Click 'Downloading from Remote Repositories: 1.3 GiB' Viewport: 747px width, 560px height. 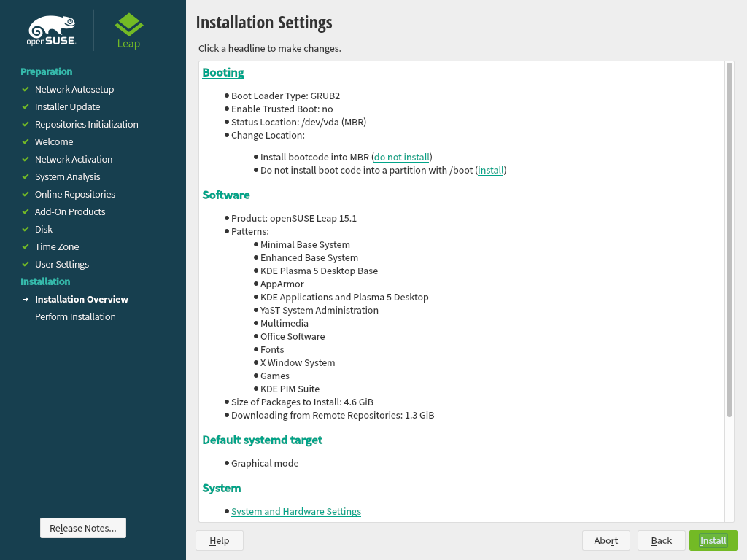pos(333,415)
